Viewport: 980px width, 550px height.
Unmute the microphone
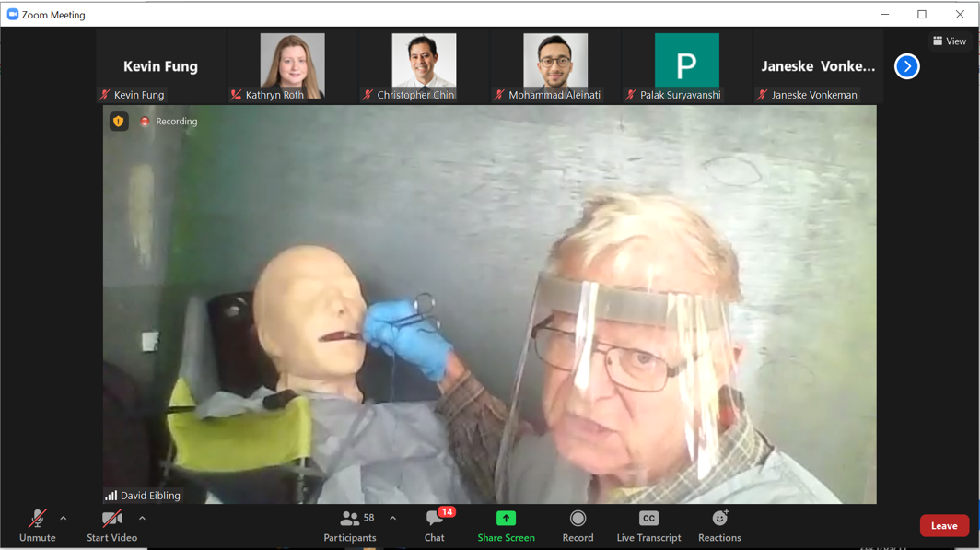tap(37, 526)
